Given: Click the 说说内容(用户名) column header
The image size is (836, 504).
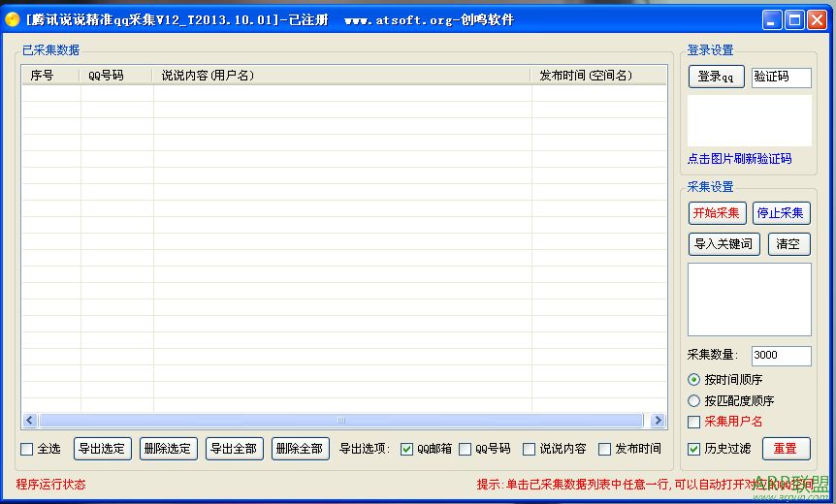Looking at the screenshot, I should pyautogui.click(x=341, y=76).
